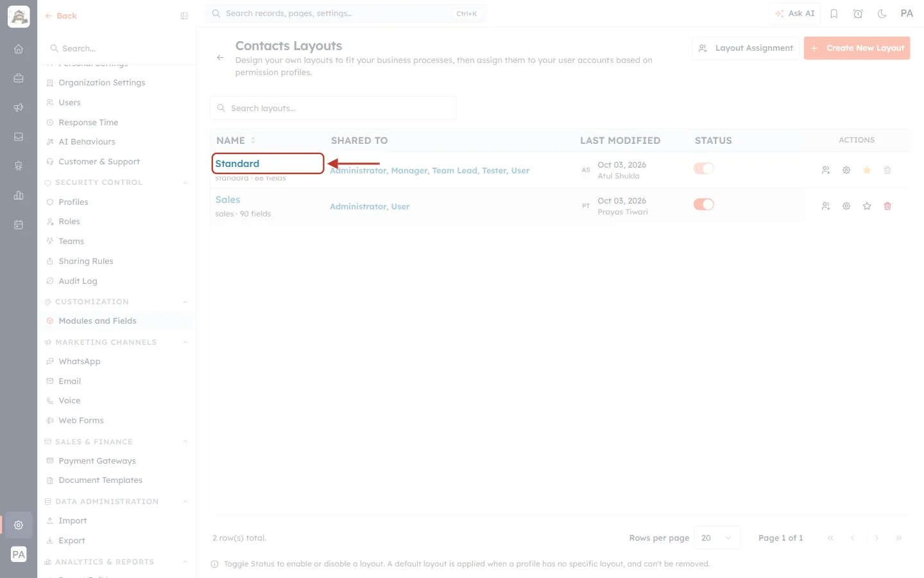Open the megaphone campaigns icon
This screenshot has height=578, width=924.
pyautogui.click(x=19, y=107)
